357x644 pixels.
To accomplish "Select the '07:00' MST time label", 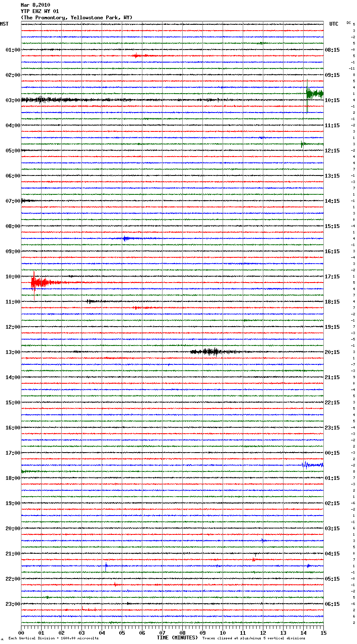I will click(x=13, y=201).
